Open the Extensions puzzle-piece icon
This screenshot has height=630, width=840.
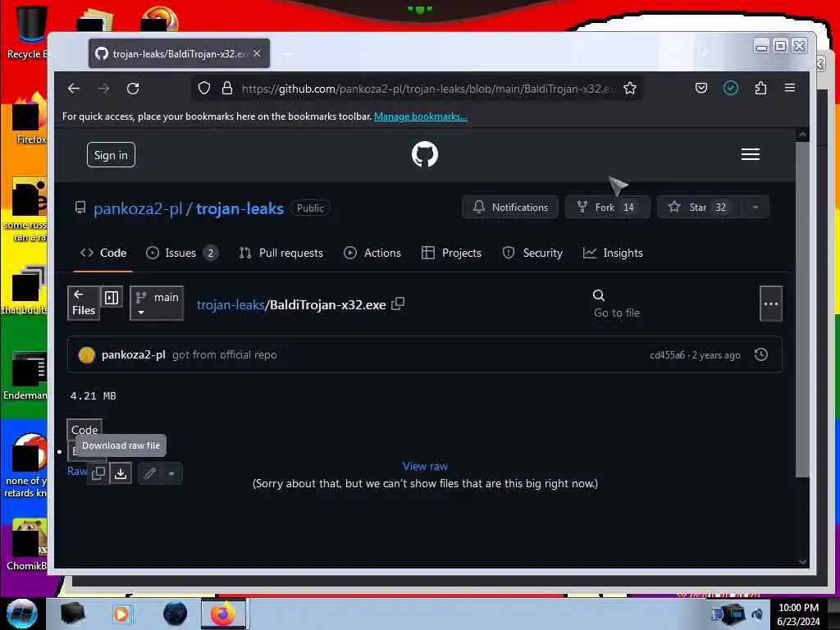coord(760,88)
